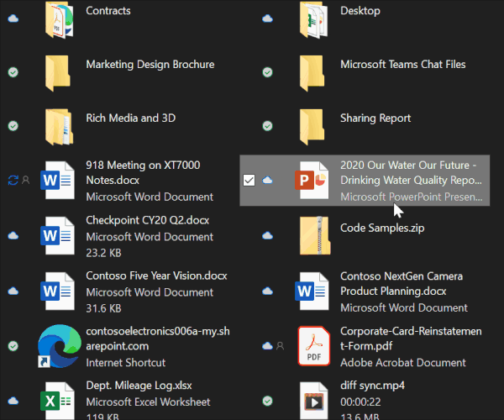Click the Excel icon for Dept. Mileage Log.xlsx
The image size is (504, 420).
tap(59, 399)
